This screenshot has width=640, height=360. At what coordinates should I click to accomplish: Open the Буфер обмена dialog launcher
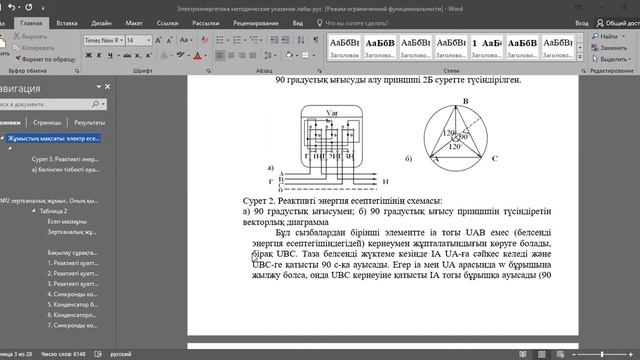coord(77,71)
